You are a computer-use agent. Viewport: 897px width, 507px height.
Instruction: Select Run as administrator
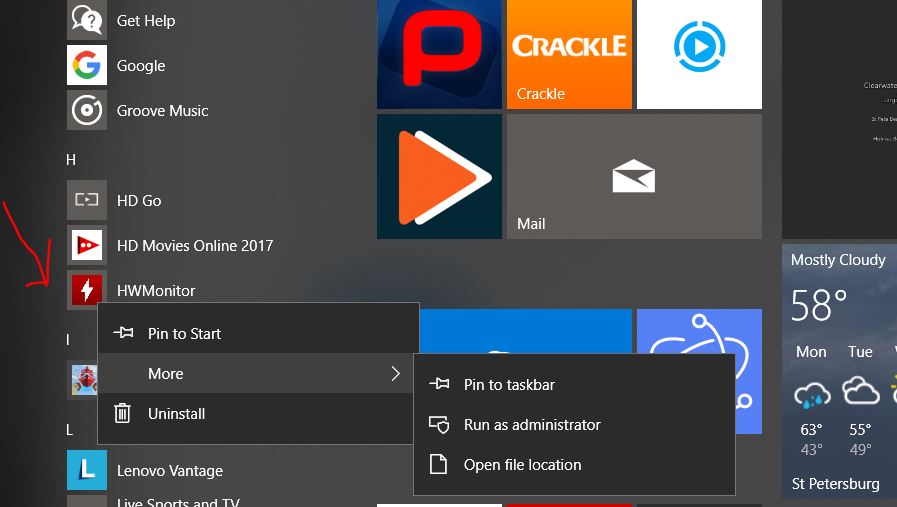pyautogui.click(x=574, y=425)
